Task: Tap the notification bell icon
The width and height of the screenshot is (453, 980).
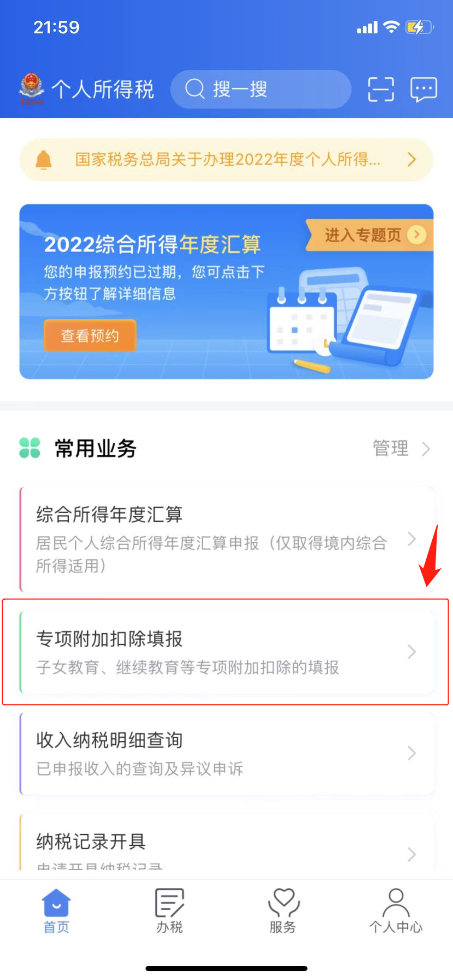Action: pos(43,160)
